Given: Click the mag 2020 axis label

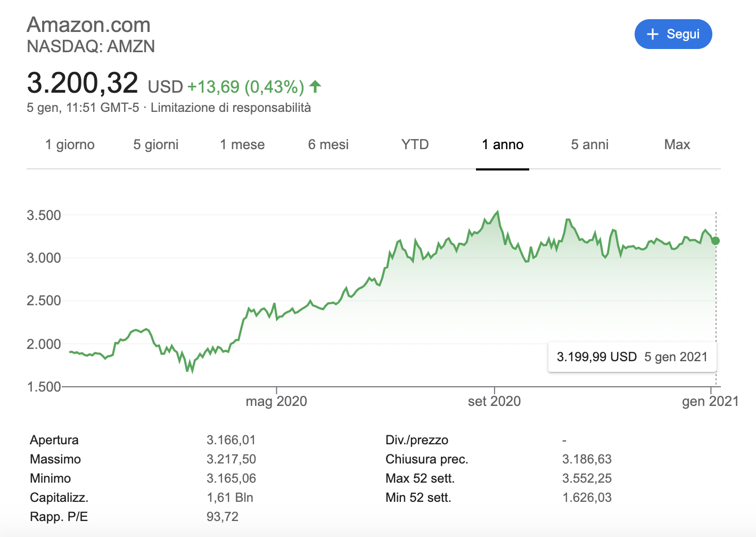Looking at the screenshot, I should click(x=276, y=401).
